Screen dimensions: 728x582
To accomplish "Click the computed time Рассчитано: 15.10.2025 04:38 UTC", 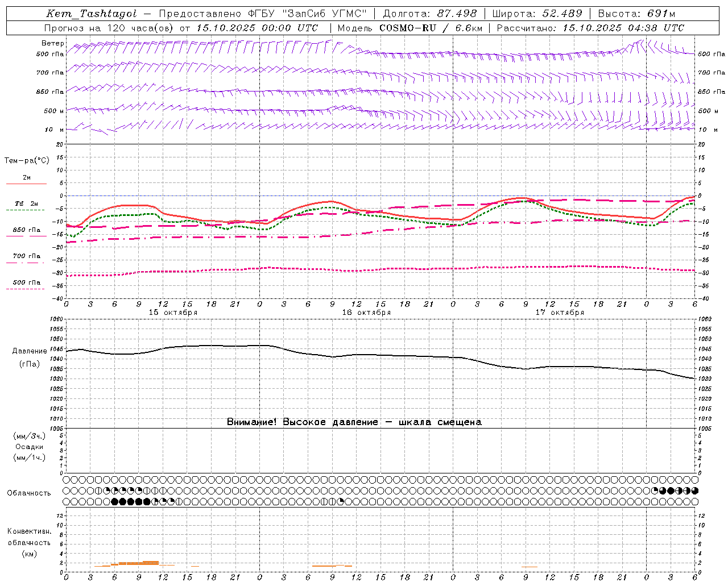I will [590, 28].
